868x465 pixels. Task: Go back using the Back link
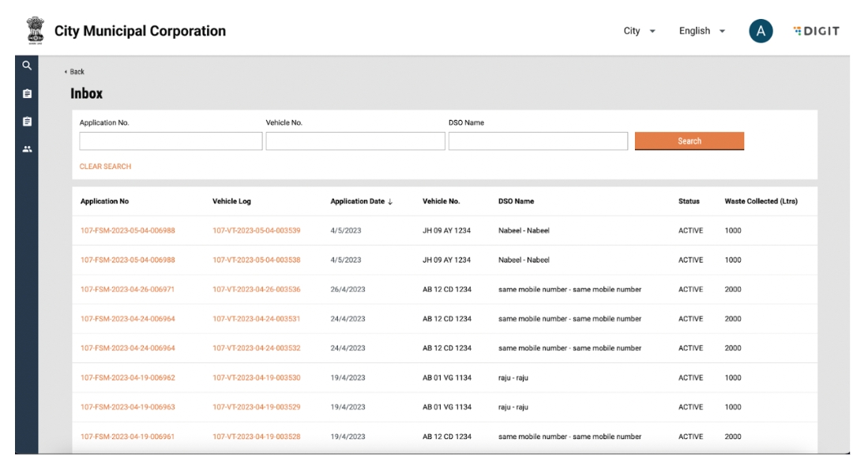point(76,72)
